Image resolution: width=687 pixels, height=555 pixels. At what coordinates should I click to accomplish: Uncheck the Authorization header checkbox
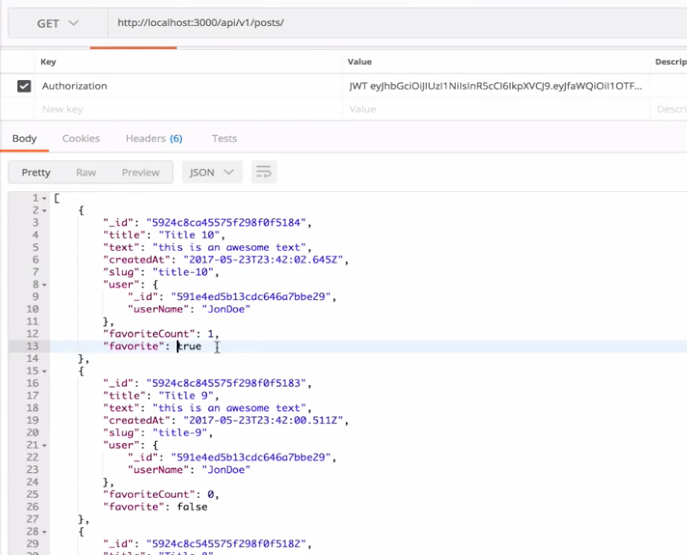[24, 87]
